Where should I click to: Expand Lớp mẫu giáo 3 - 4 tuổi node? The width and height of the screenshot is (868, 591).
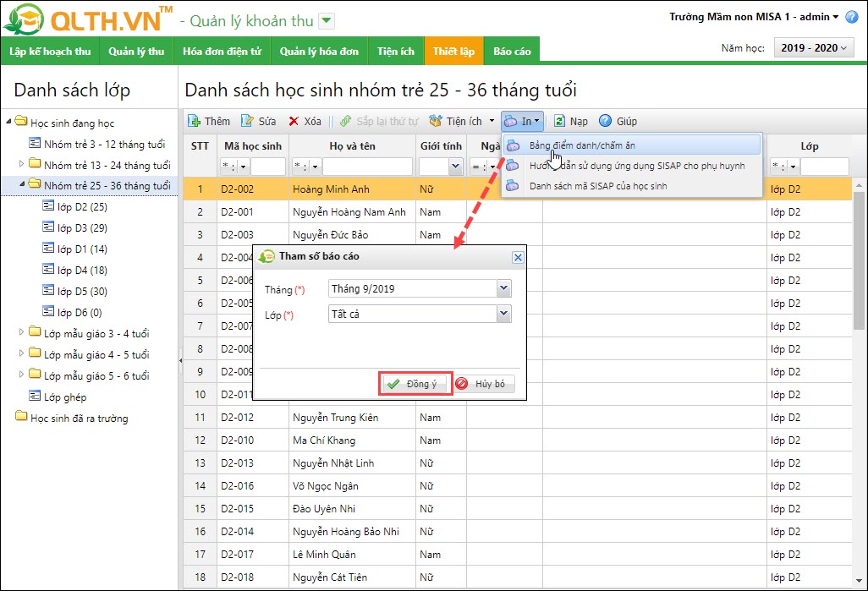tap(22, 332)
